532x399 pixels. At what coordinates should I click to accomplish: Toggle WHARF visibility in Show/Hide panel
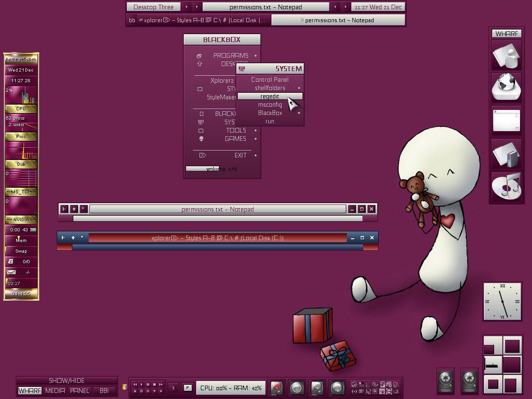pos(30,391)
